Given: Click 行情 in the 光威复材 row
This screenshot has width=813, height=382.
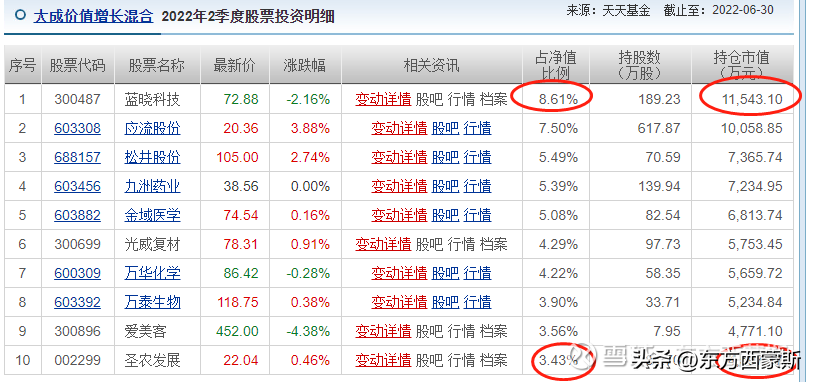Looking at the screenshot, I should pos(461,244).
